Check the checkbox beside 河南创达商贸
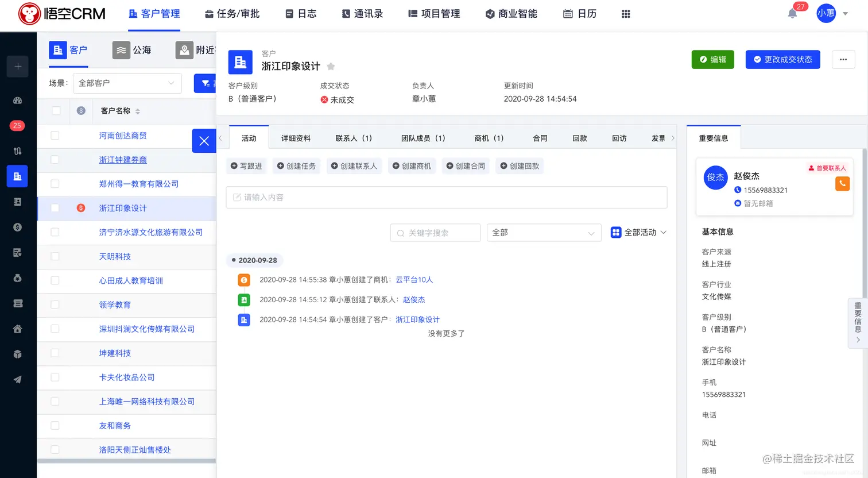This screenshot has width=868, height=478. [55, 136]
